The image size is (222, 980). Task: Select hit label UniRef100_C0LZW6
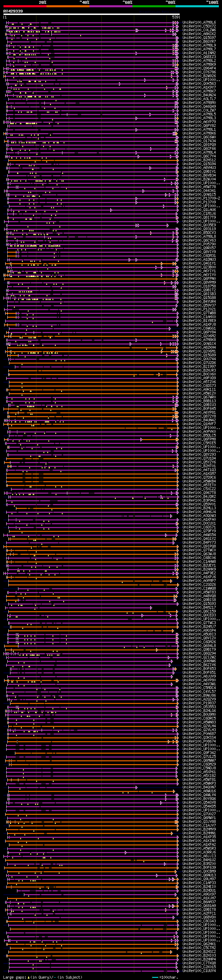pos(199,30)
